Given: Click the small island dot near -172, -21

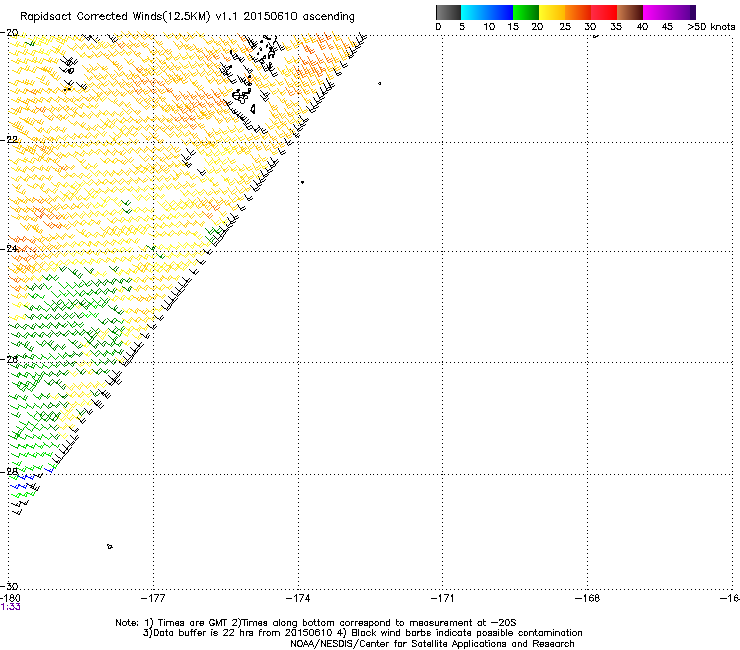Looking at the screenshot, I should pos(379,84).
